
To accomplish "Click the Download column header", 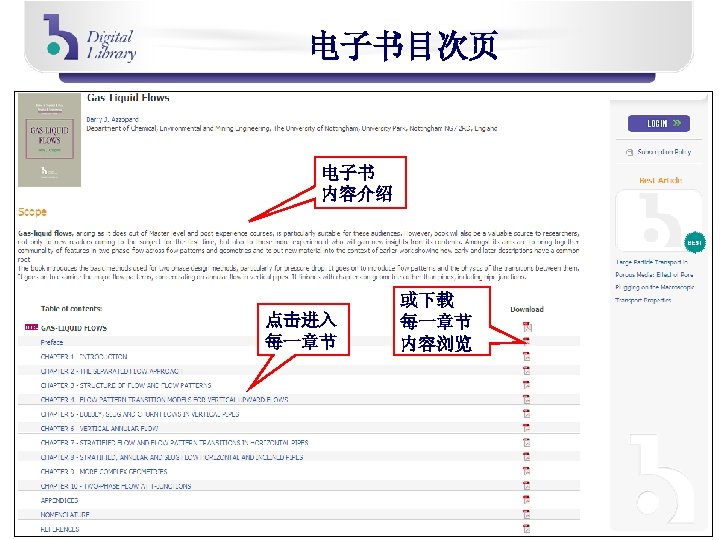I will coord(527,309).
